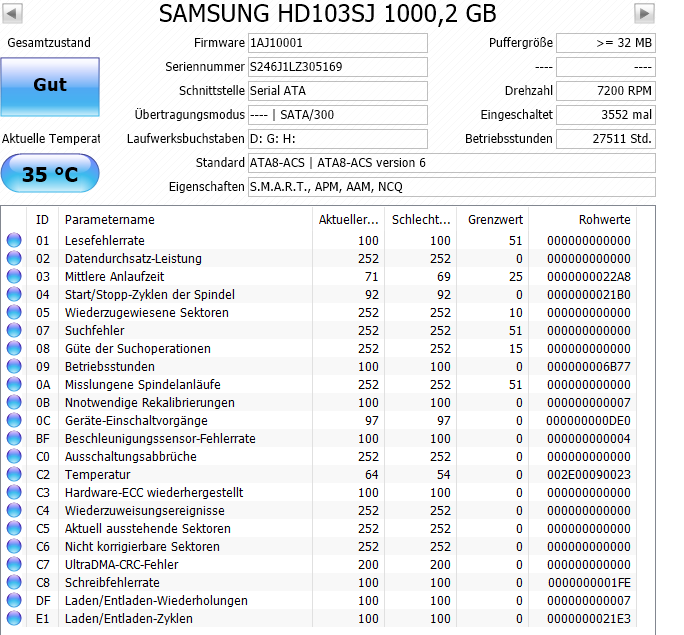This screenshot has height=635, width=684.
Task: Click status icon for Datendurchsatz-Leistung row
Action: 14,258
